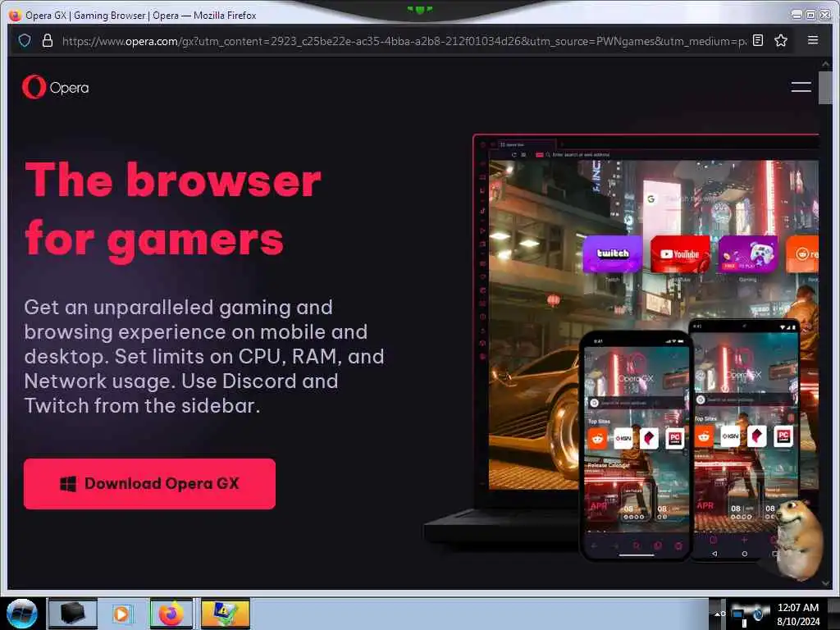The height and width of the screenshot is (630, 840).
Task: Click the gaming controller tile in mockup
Action: 748,254
